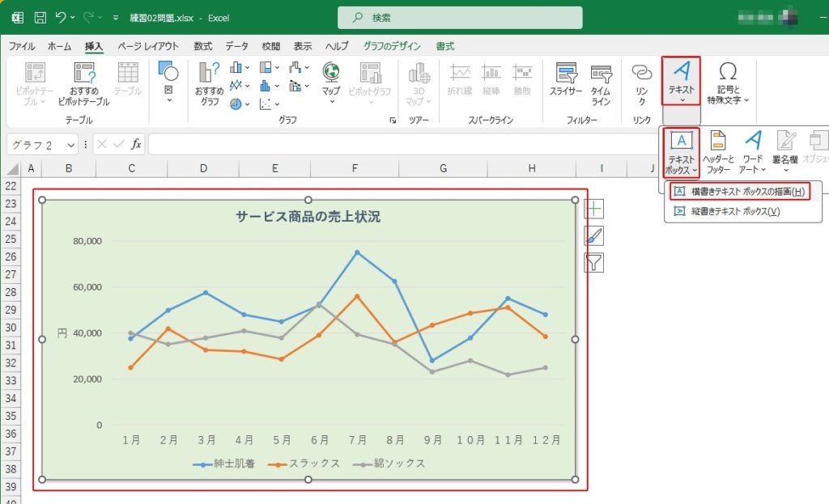This screenshot has width=829, height=504.
Task: Click the Timeline (タイムライン) icon
Action: point(601,81)
